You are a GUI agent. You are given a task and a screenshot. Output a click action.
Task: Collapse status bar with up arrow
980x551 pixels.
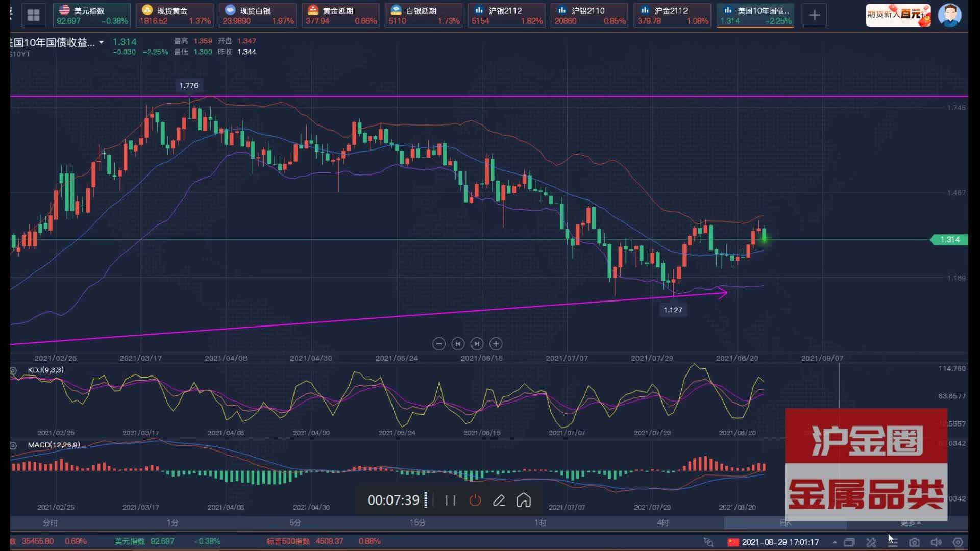tap(835, 543)
